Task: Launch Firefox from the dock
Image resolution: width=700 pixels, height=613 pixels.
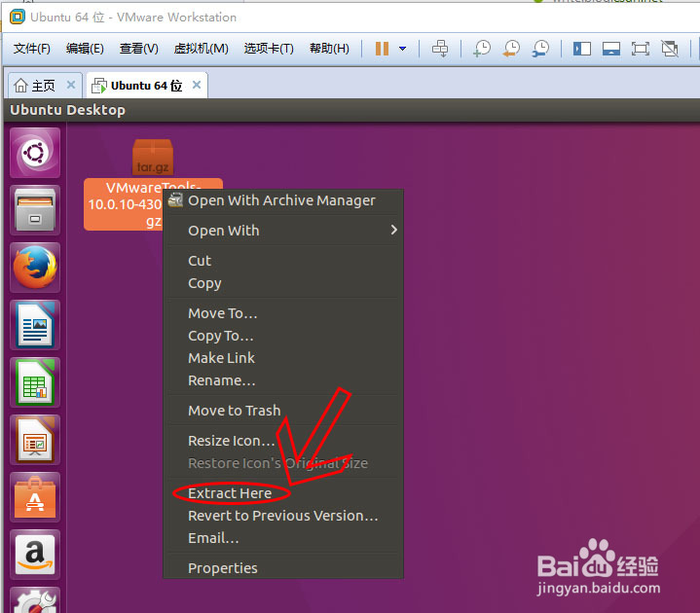Action: pyautogui.click(x=35, y=268)
